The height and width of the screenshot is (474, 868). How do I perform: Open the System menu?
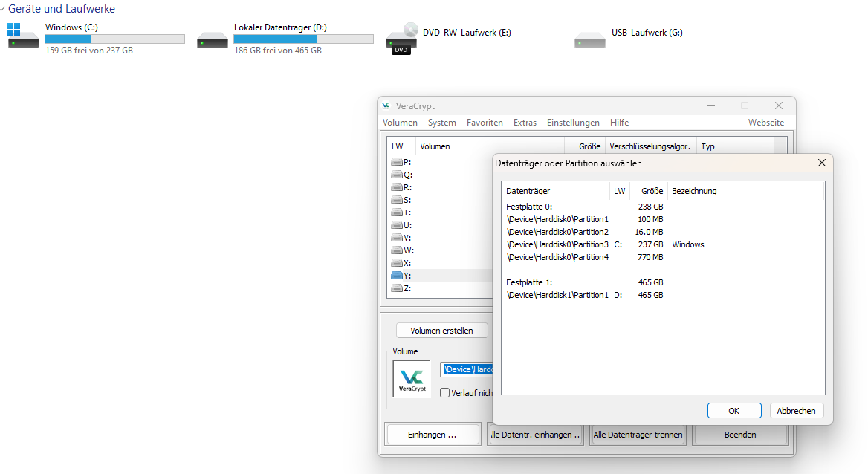(441, 123)
